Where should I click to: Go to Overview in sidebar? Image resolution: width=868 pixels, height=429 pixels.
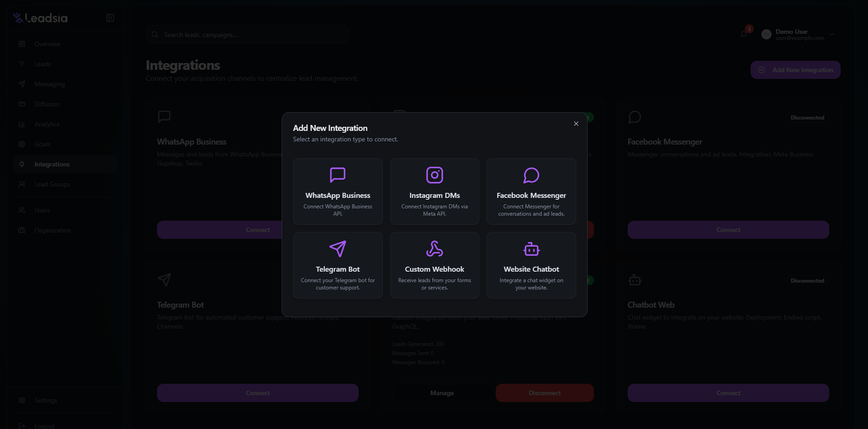pyautogui.click(x=47, y=44)
